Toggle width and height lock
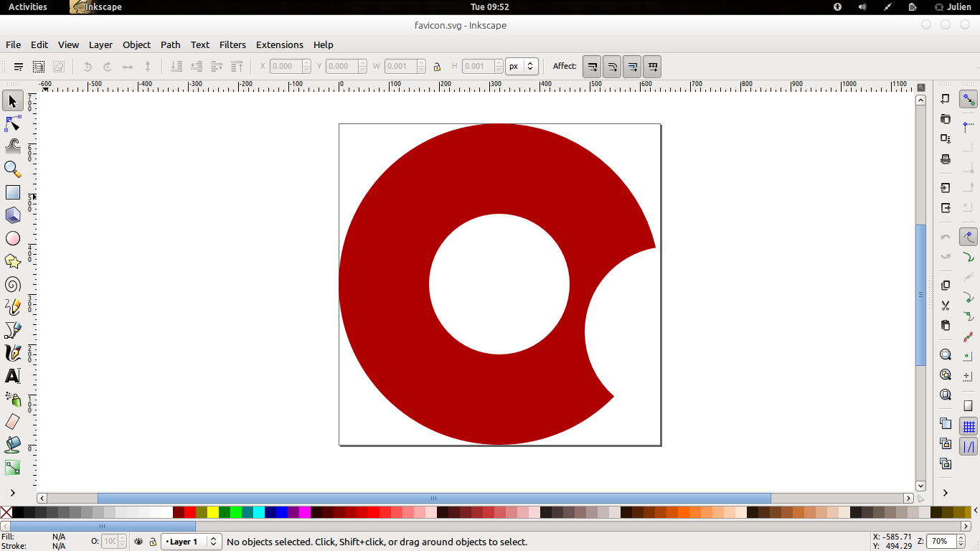980x551 pixels. point(437,67)
